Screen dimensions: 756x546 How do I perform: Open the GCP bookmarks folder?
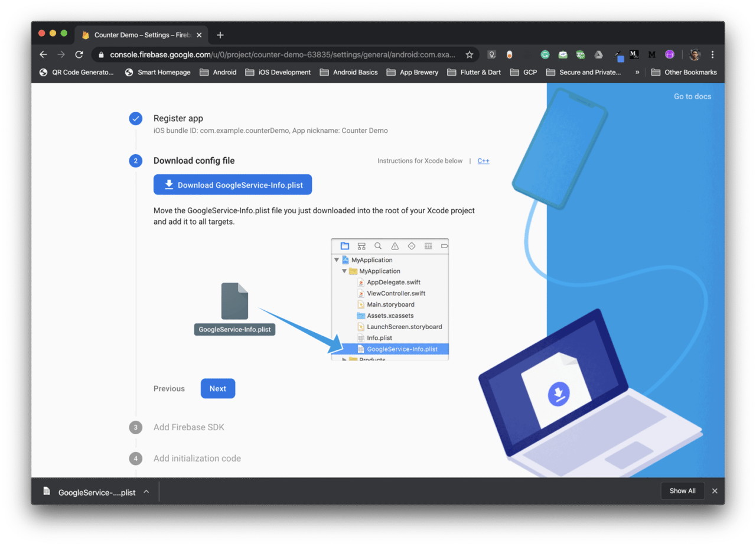[x=523, y=72]
